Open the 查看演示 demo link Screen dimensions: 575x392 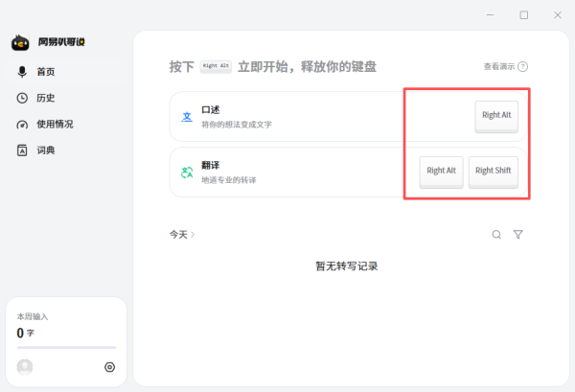click(499, 67)
